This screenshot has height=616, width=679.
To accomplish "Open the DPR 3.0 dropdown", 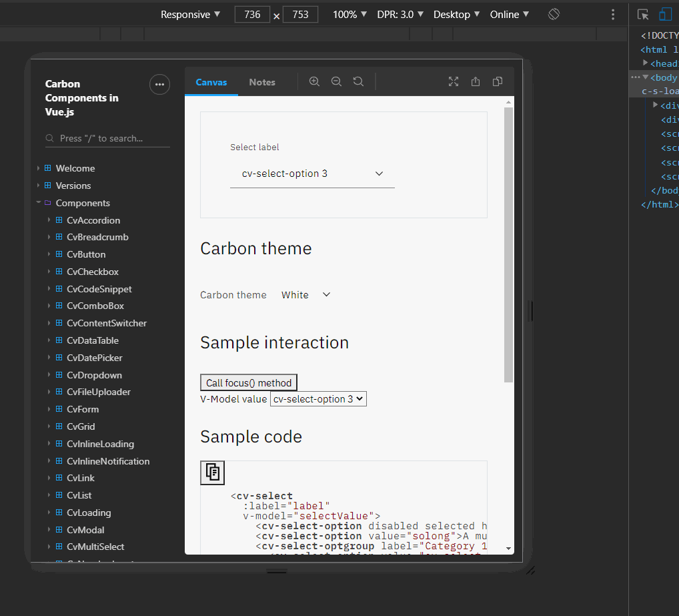I will coord(400,14).
